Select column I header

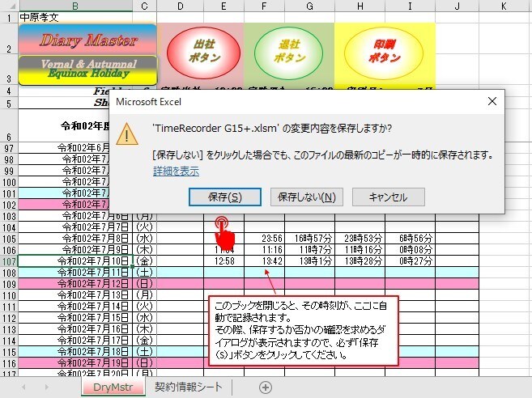[x=410, y=6]
